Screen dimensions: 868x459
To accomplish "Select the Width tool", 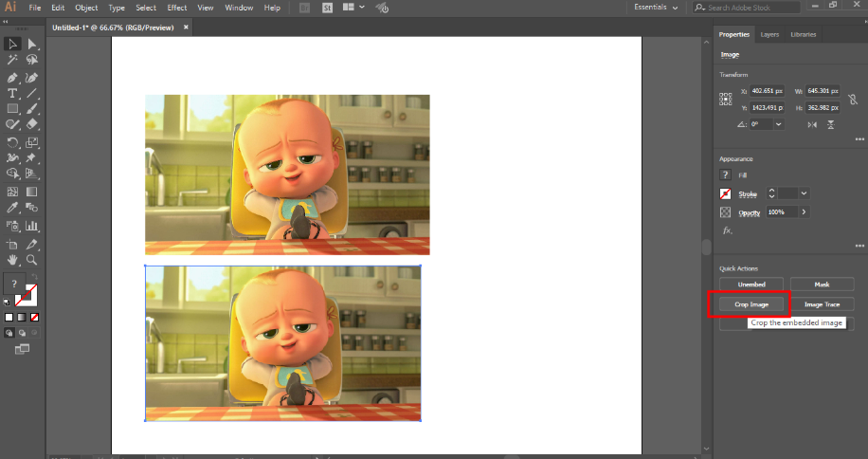I will click(x=12, y=157).
